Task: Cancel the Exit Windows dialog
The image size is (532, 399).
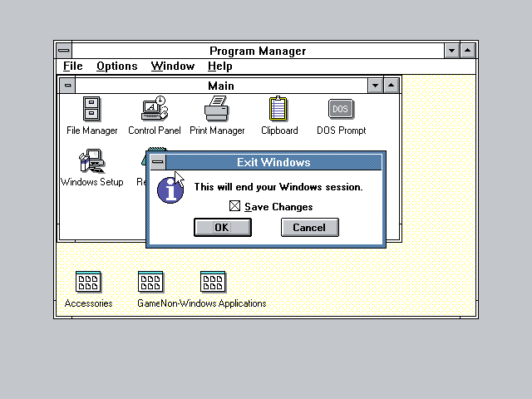Action: click(x=310, y=227)
